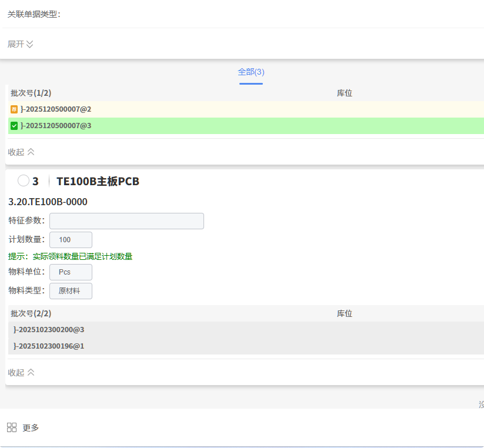484x448 pixels.
Task: Click the 特征参数 input field
Action: coord(126,221)
